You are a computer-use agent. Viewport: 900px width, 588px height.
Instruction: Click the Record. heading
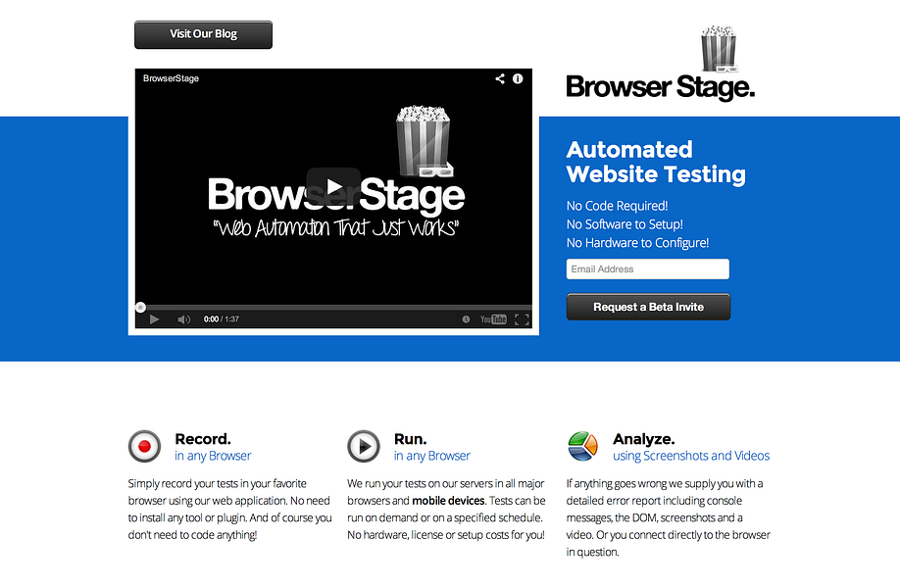[203, 439]
